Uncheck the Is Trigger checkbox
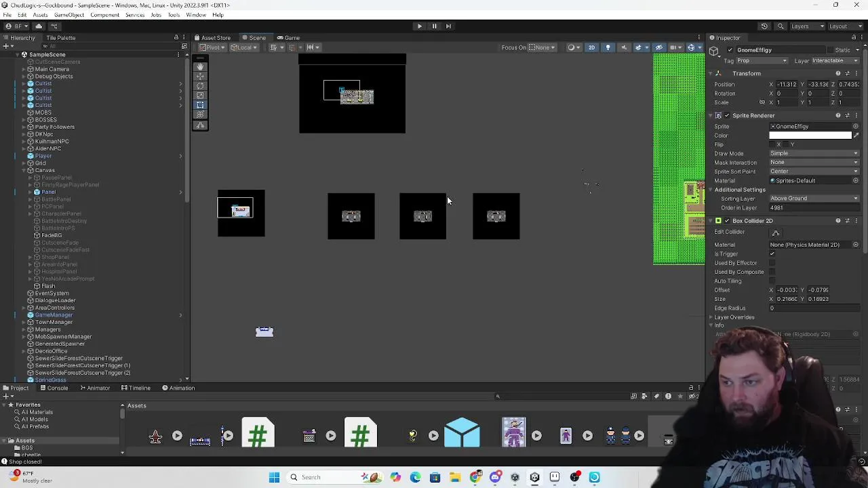Screen dimensions: 868x488 772,254
